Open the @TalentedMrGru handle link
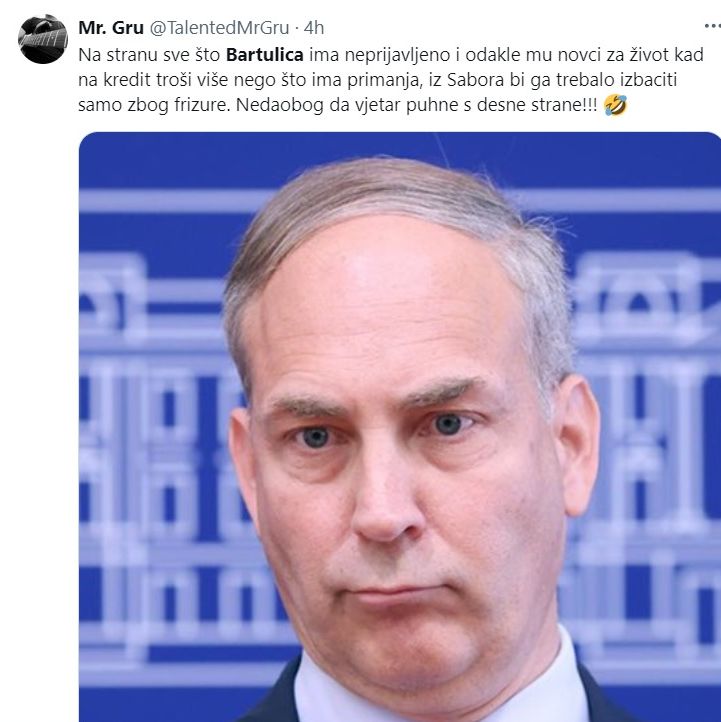 pos(219,28)
